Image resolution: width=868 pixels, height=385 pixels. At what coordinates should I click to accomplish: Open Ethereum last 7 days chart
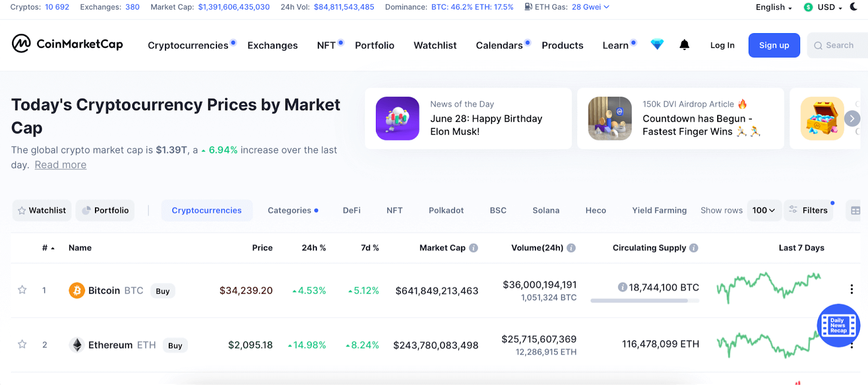point(769,344)
